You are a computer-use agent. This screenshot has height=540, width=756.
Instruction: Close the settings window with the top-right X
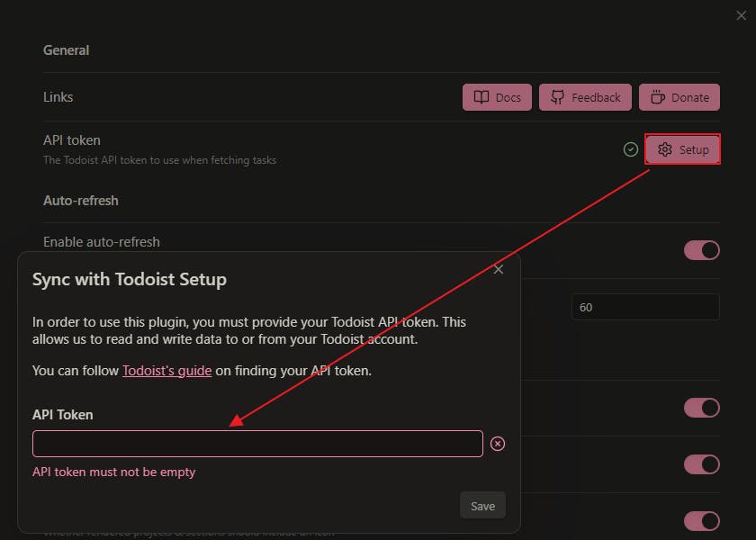coord(741,15)
